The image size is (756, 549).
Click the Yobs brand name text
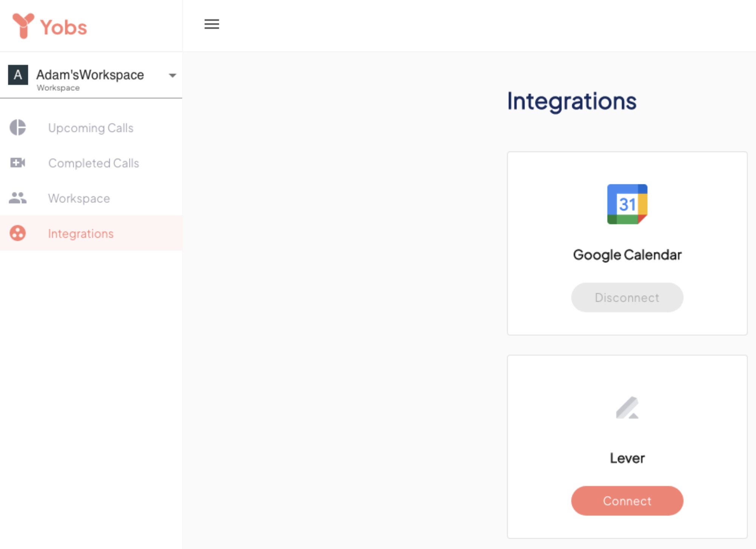click(63, 28)
